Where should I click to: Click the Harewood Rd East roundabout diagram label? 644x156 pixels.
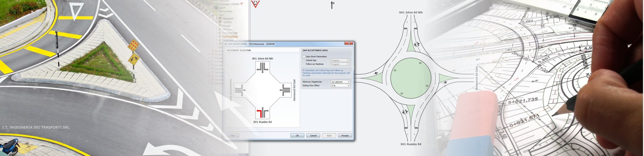[x=476, y=78]
